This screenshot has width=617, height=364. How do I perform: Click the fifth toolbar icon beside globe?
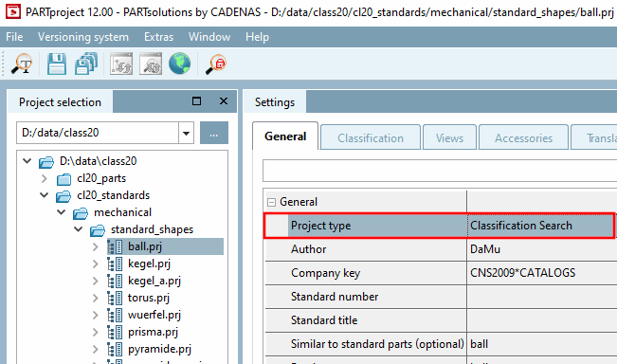pos(151,64)
